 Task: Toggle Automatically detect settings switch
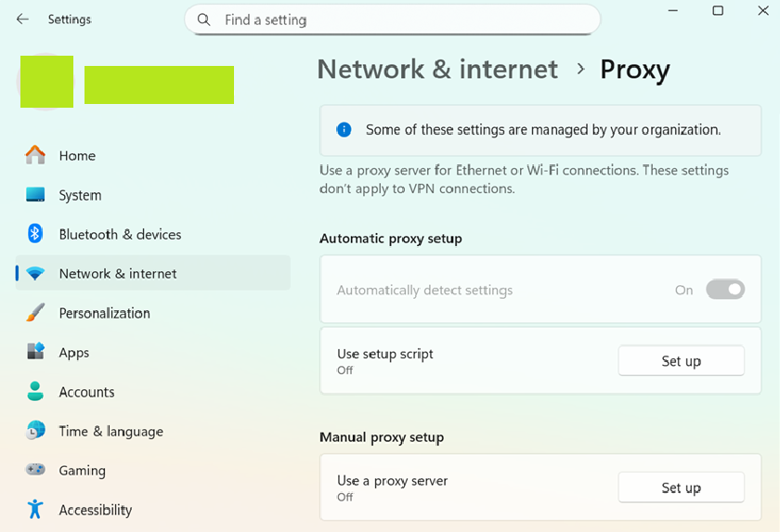(x=725, y=290)
